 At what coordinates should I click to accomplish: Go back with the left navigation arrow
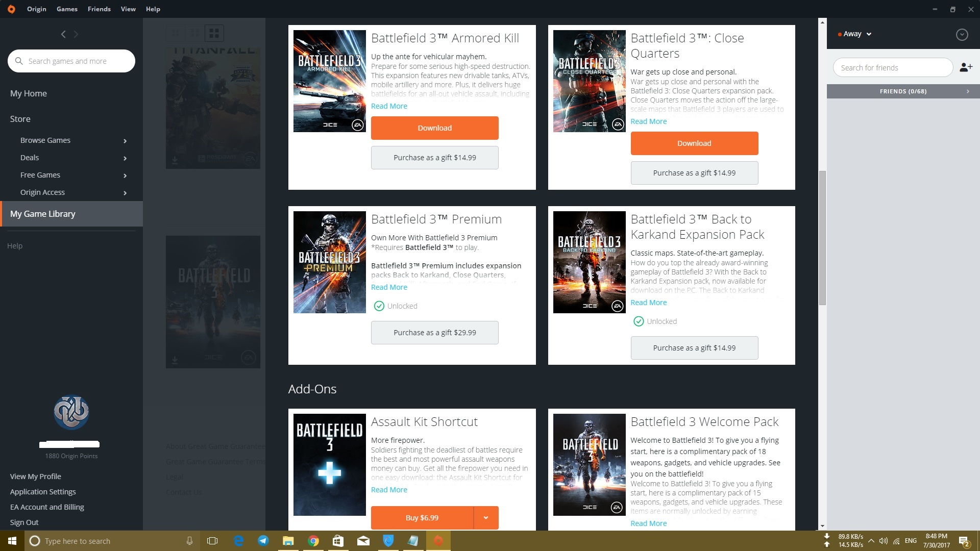tap(63, 34)
